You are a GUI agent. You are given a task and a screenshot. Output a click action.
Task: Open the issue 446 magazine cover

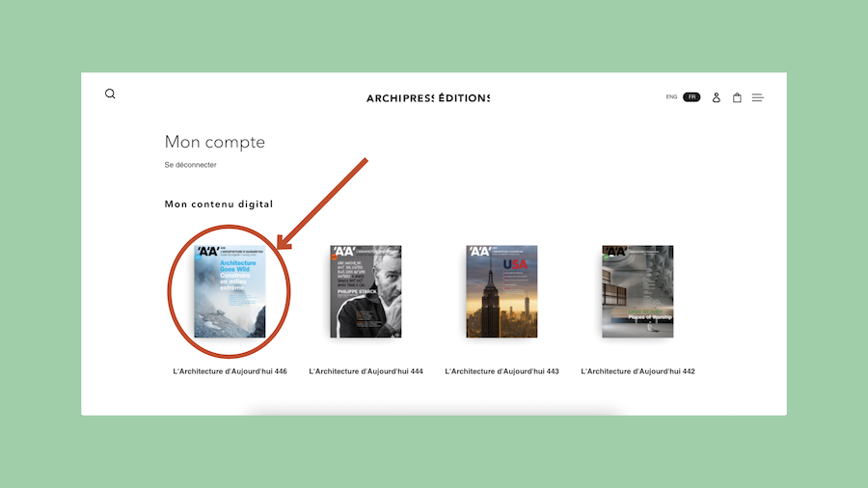point(230,291)
